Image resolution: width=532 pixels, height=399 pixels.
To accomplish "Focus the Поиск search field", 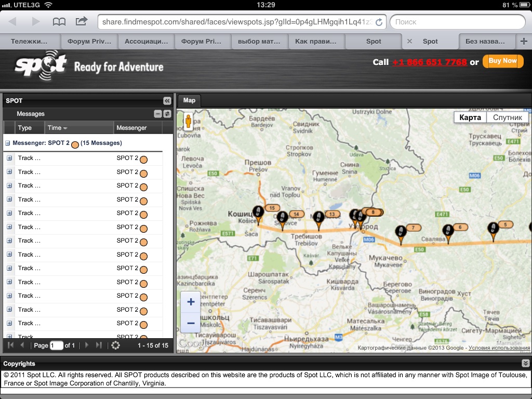I will (x=457, y=22).
